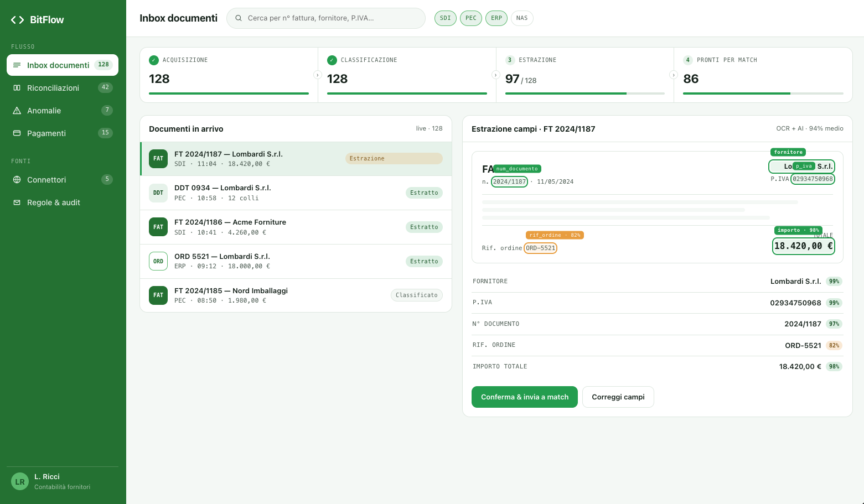Open Inbox documenti in sidebar
Image resolution: width=864 pixels, height=504 pixels.
pos(63,65)
